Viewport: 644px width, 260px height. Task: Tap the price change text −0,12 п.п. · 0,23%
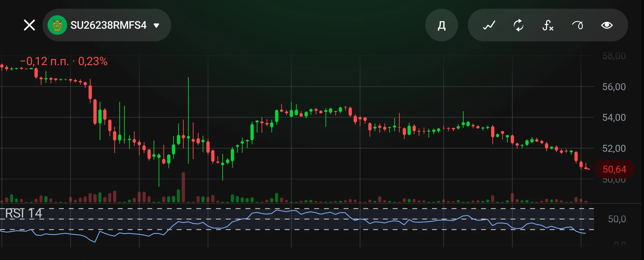(x=64, y=61)
